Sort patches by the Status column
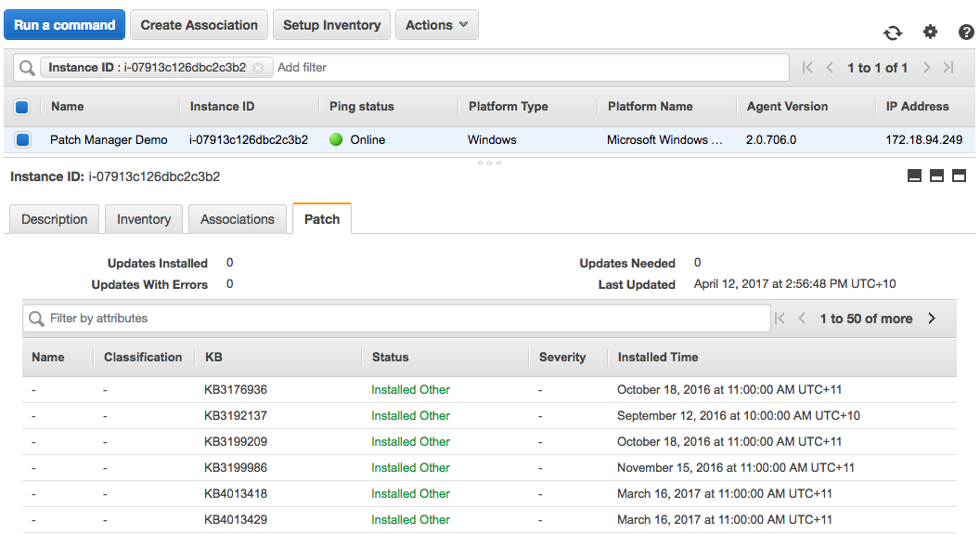 tap(390, 357)
